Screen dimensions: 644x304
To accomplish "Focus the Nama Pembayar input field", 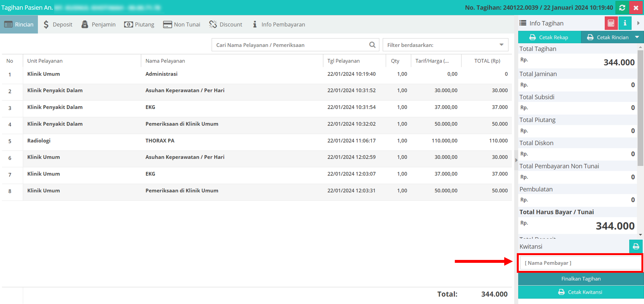I will [580, 263].
